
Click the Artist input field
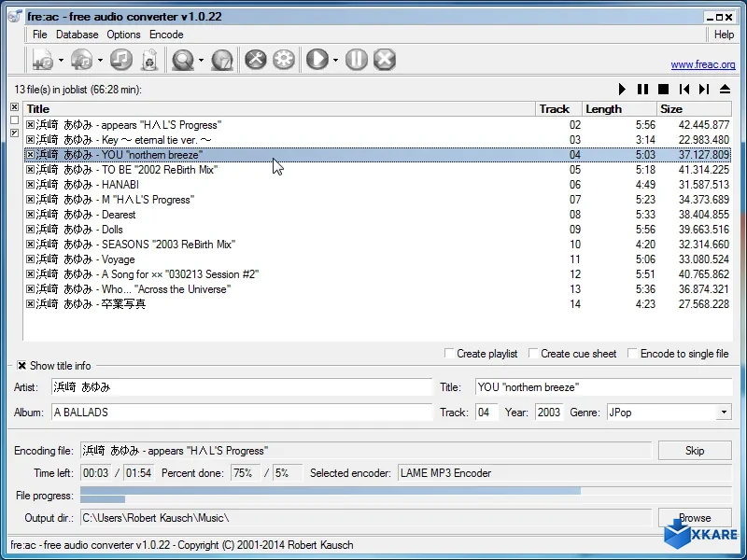coord(242,387)
